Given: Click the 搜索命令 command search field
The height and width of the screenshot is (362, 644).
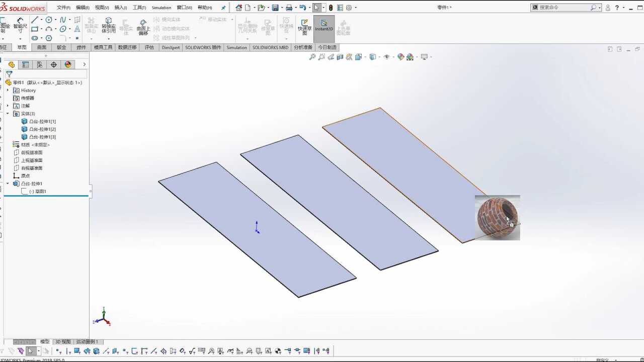Looking at the screenshot, I should pyautogui.click(x=562, y=7).
